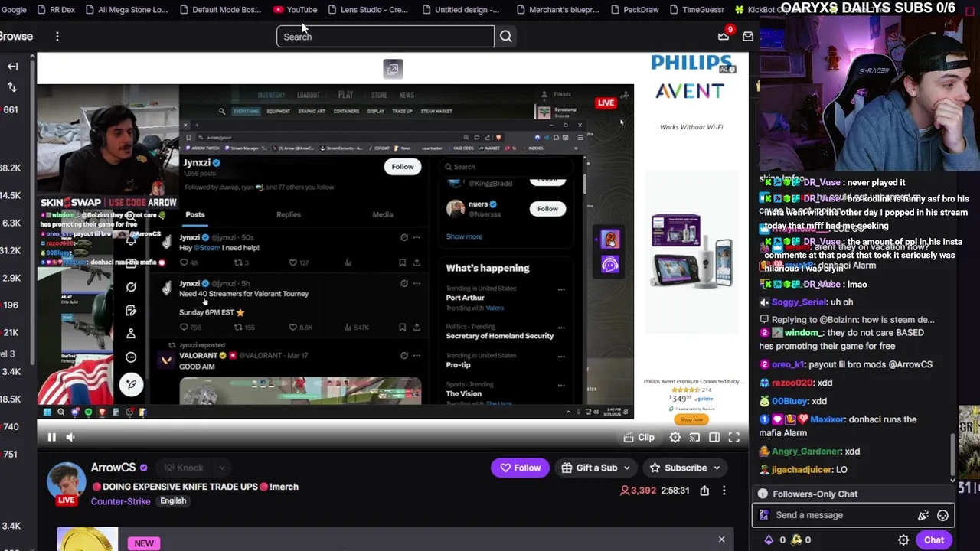Expand the dropdown arrow beside Knock
The image size is (980, 551).
click(x=221, y=468)
